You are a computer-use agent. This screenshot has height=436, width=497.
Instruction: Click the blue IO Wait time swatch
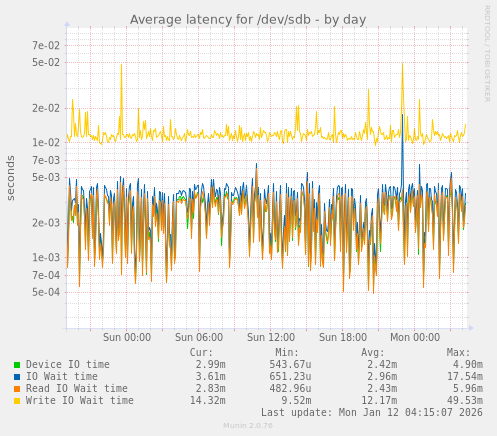(17, 377)
